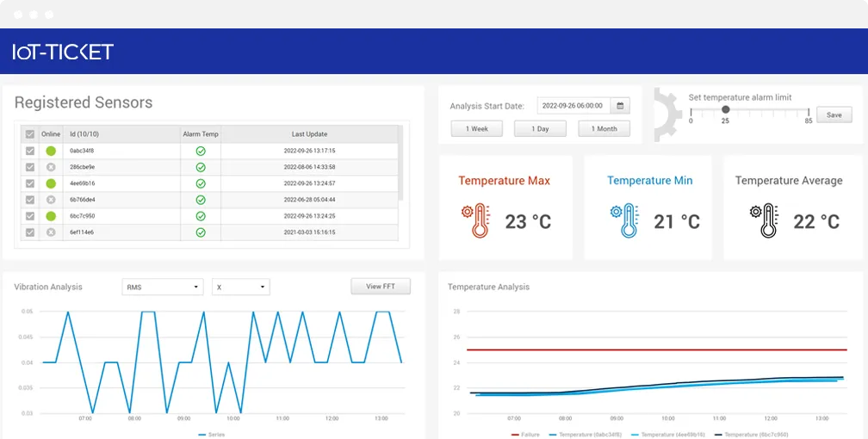
Task: Select the 1 Month time range
Action: 604,129
